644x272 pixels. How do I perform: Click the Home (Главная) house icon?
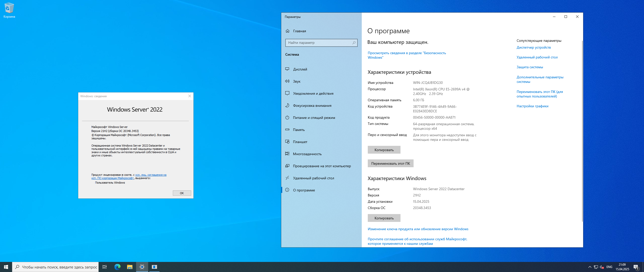(288, 31)
